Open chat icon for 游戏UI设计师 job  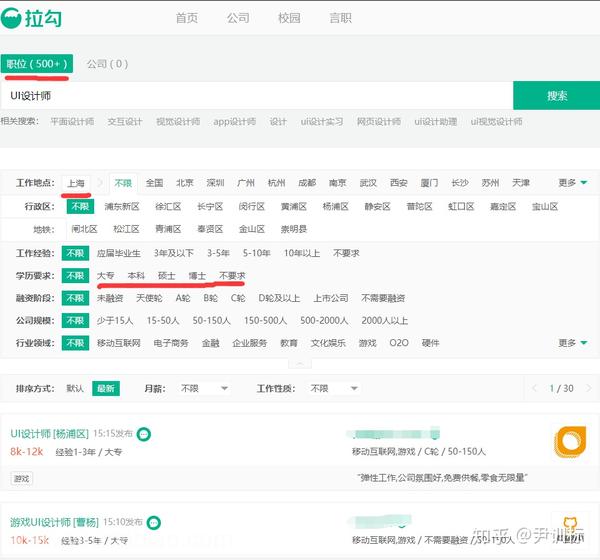(154, 522)
